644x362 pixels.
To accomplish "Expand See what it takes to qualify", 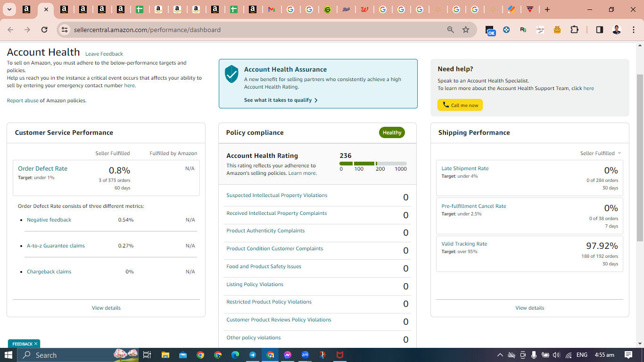I will 281,100.
